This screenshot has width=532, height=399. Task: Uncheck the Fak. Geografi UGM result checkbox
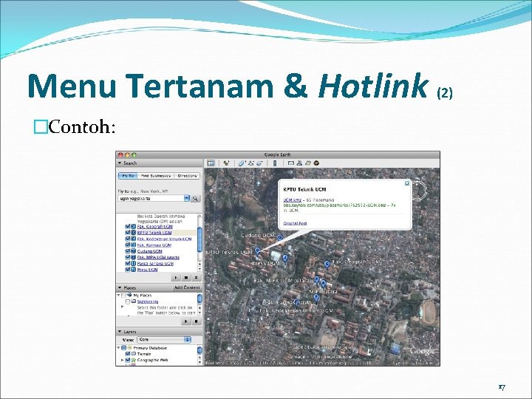pos(128,227)
